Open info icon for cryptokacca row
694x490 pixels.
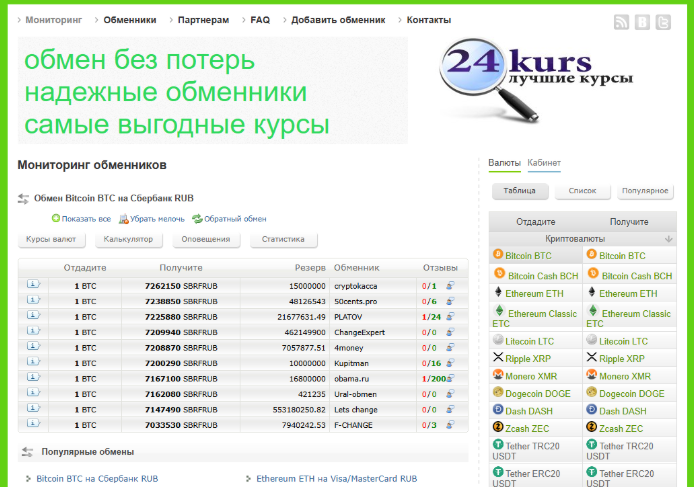(33, 284)
